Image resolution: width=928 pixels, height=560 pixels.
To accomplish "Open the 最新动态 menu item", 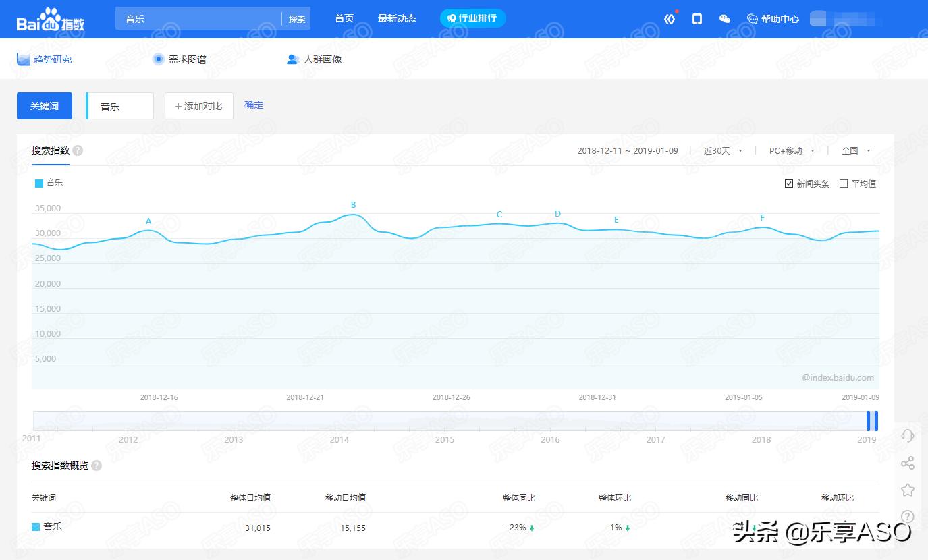I will [x=398, y=18].
